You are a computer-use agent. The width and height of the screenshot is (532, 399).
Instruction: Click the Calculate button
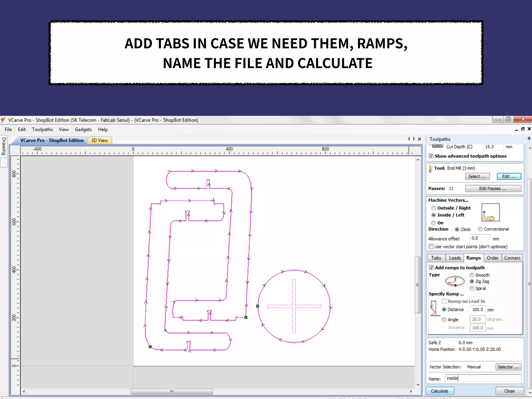click(x=440, y=391)
